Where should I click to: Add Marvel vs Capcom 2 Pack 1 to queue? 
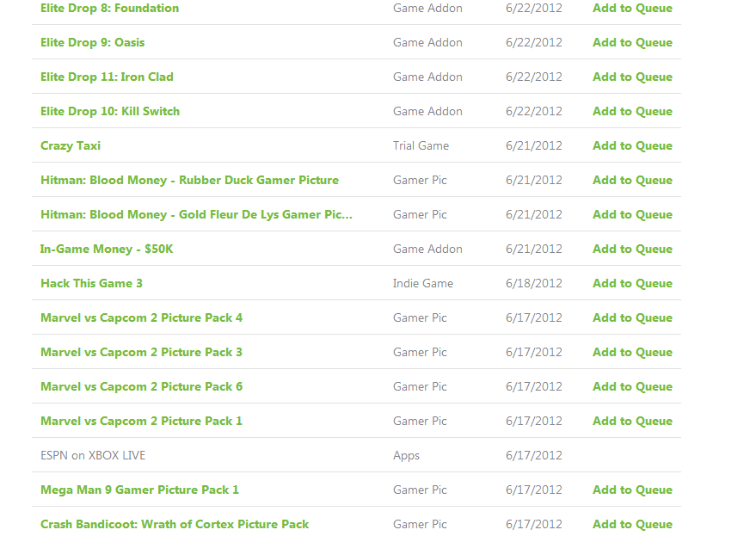click(632, 422)
